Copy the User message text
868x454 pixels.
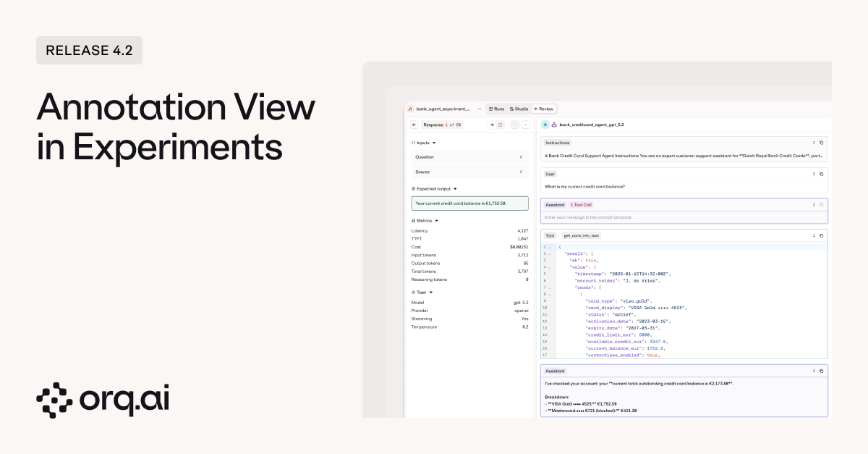pyautogui.click(x=822, y=174)
